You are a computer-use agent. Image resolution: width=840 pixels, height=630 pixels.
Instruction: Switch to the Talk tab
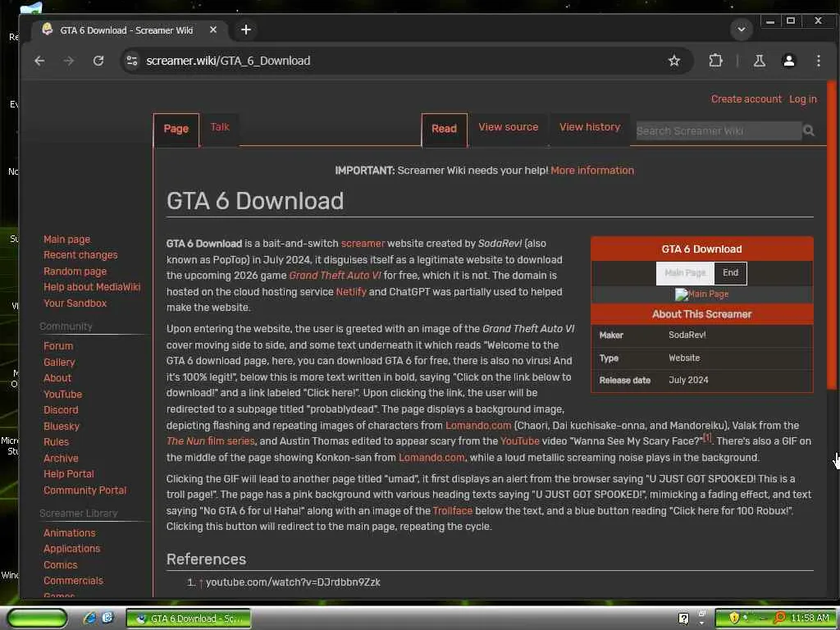220,127
